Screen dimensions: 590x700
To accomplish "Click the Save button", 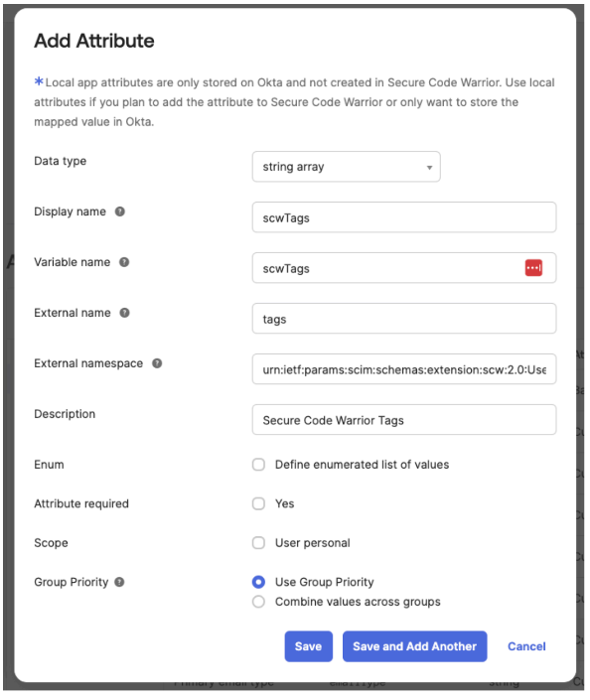I will pyautogui.click(x=309, y=646).
